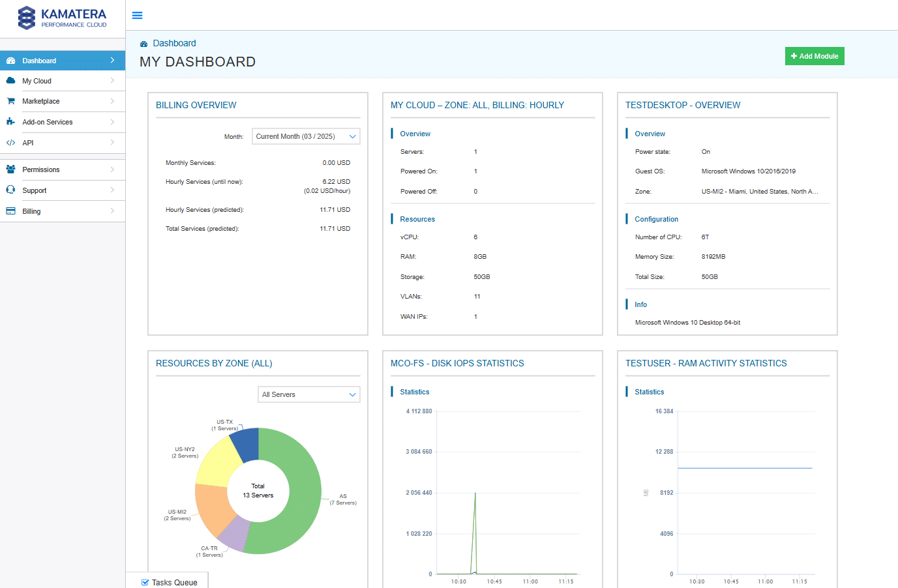Click the Support headset icon
The width and height of the screenshot is (898, 588).
[x=10, y=190]
